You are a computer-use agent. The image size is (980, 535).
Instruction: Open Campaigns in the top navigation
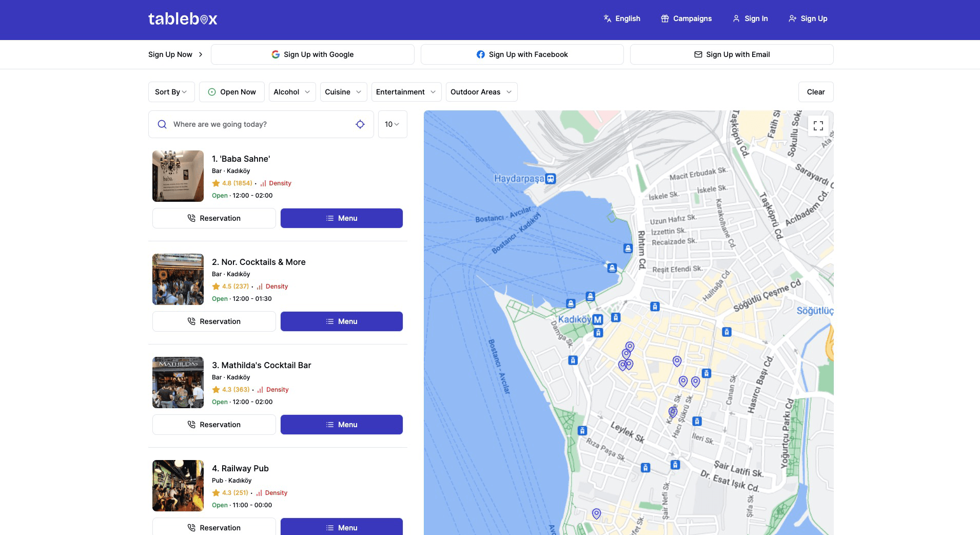[x=686, y=18]
